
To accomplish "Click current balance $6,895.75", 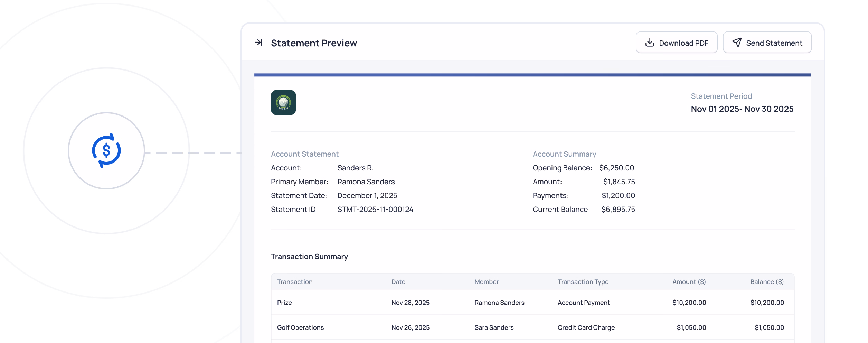I will pyautogui.click(x=618, y=209).
